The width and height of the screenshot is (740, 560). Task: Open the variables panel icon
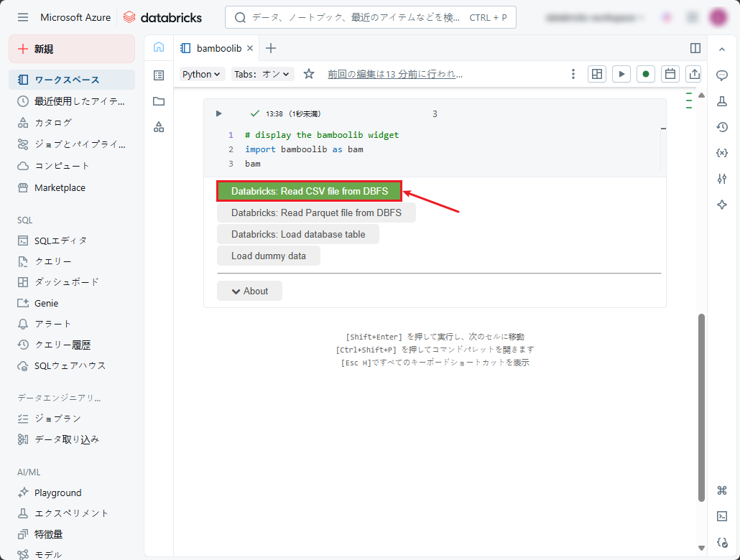tap(722, 153)
